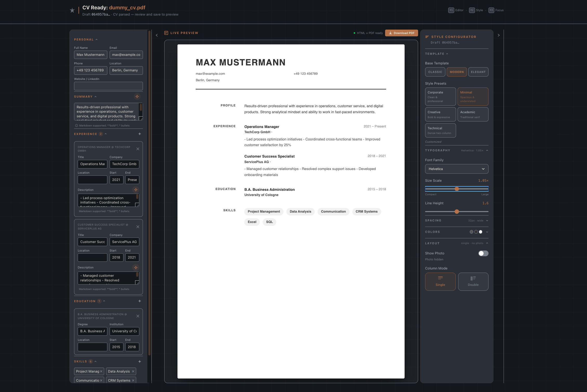Click the Institution field University of Cologne
Image resolution: width=587 pixels, height=392 pixels.
124,331
